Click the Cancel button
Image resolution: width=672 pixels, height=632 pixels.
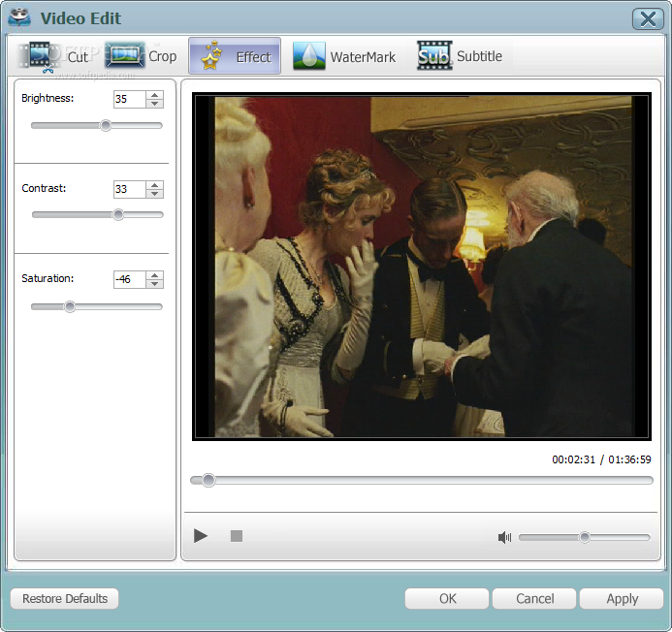click(x=534, y=598)
